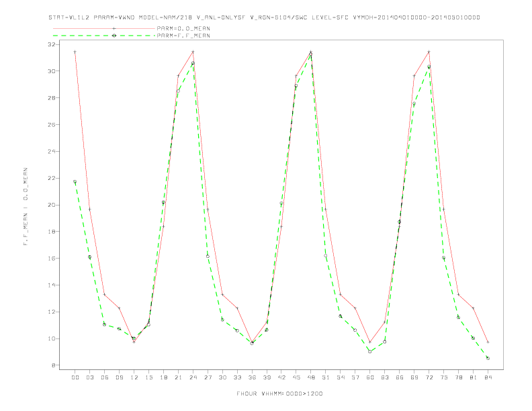The image size is (532, 411).
Task: Click y-axis tick label 12
Action: point(52,312)
